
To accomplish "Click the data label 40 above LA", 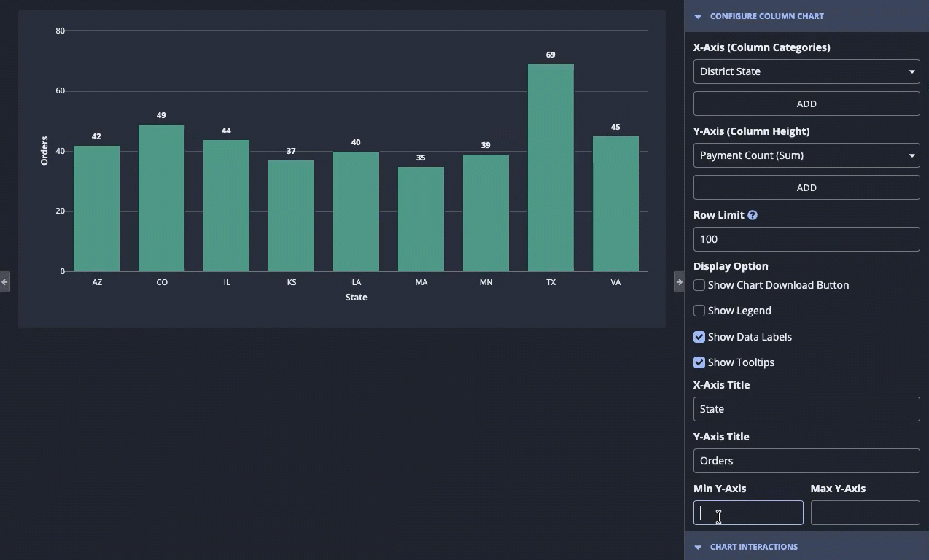I will tap(356, 142).
